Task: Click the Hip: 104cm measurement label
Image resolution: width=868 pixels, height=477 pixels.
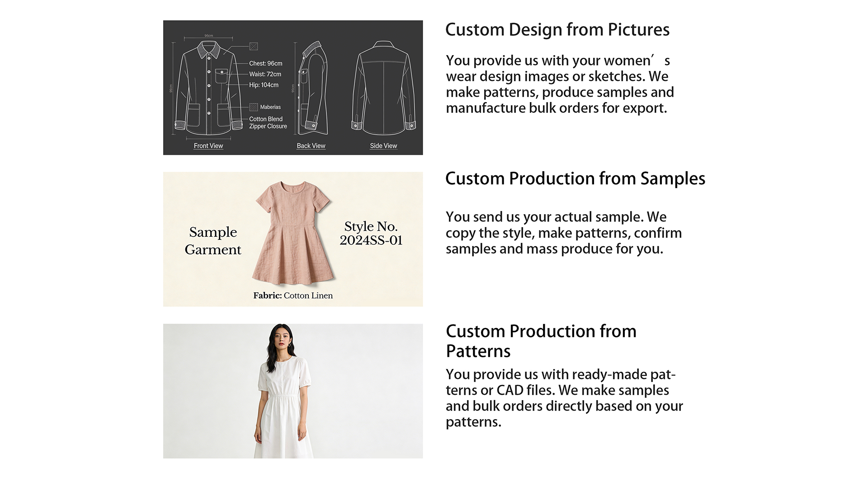Action: pyautogui.click(x=264, y=85)
